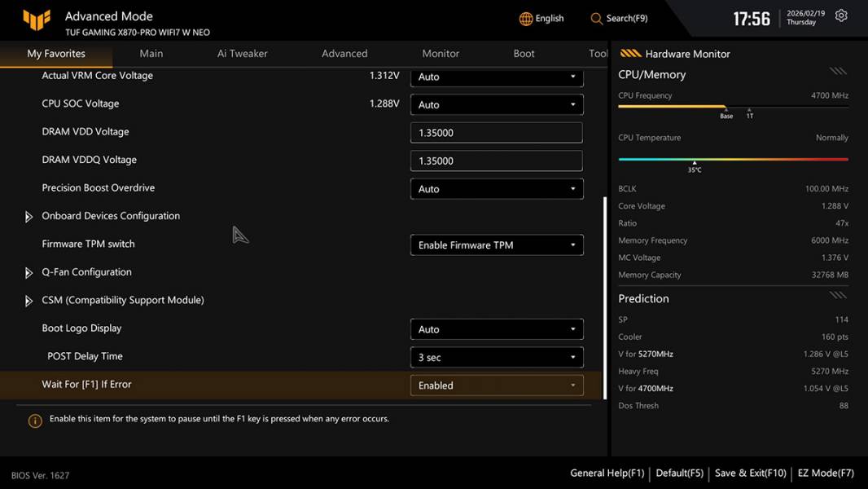Image resolution: width=868 pixels, height=489 pixels.
Task: Switch to the Monitor tab
Action: pyautogui.click(x=441, y=54)
